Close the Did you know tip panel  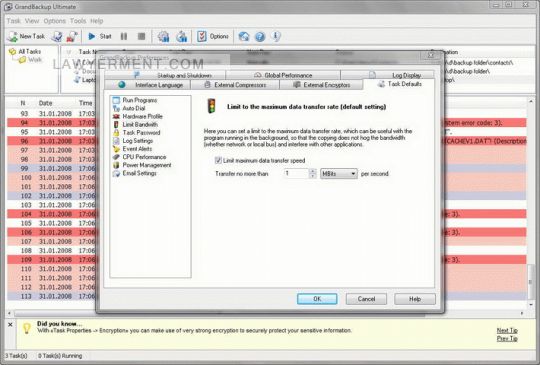point(10,324)
